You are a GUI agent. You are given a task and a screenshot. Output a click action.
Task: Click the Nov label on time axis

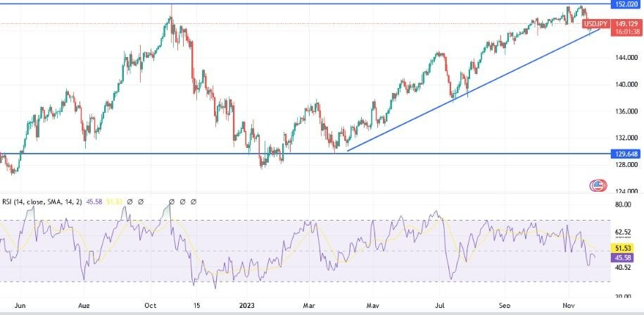pyautogui.click(x=568, y=306)
